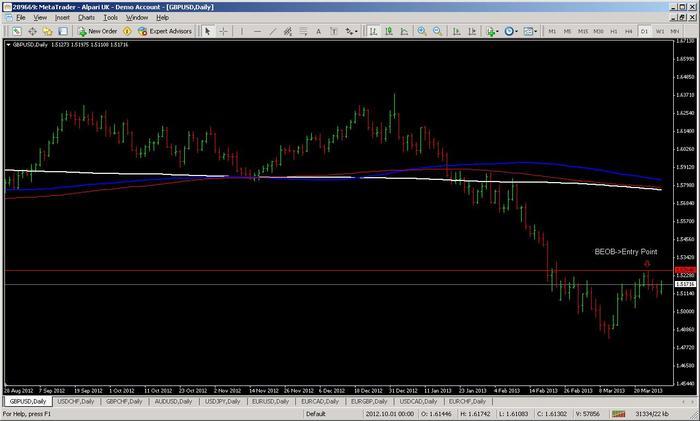Screen dimensions: 700x421
Task: Open the Charts menu
Action: click(86, 17)
